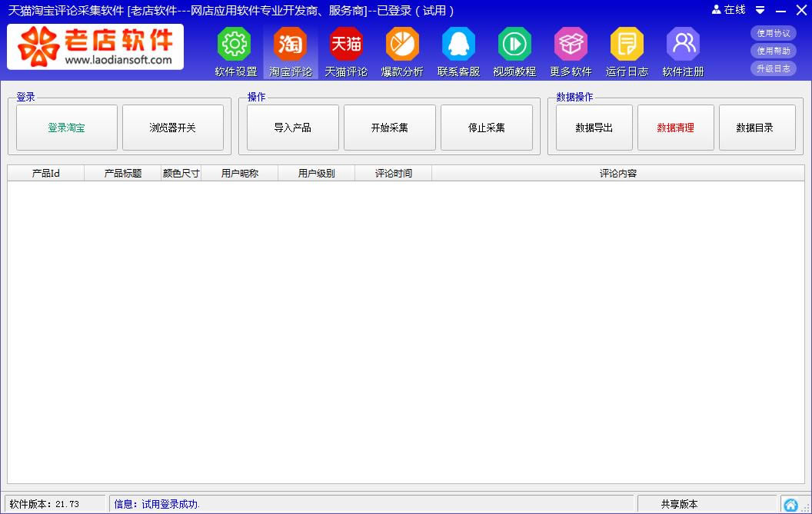Toggle the 浏览器开关 button
Screen dimensions: 812x514
tap(173, 128)
